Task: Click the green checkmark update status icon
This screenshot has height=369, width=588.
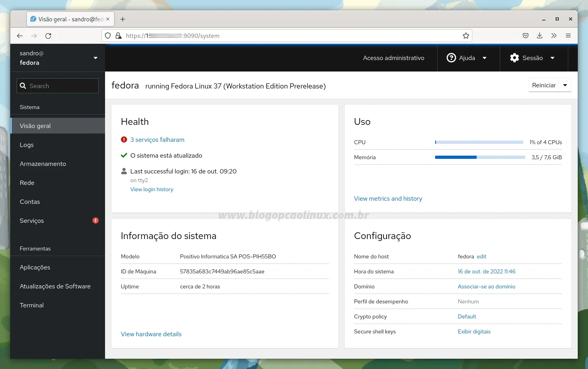Action: [x=124, y=155]
